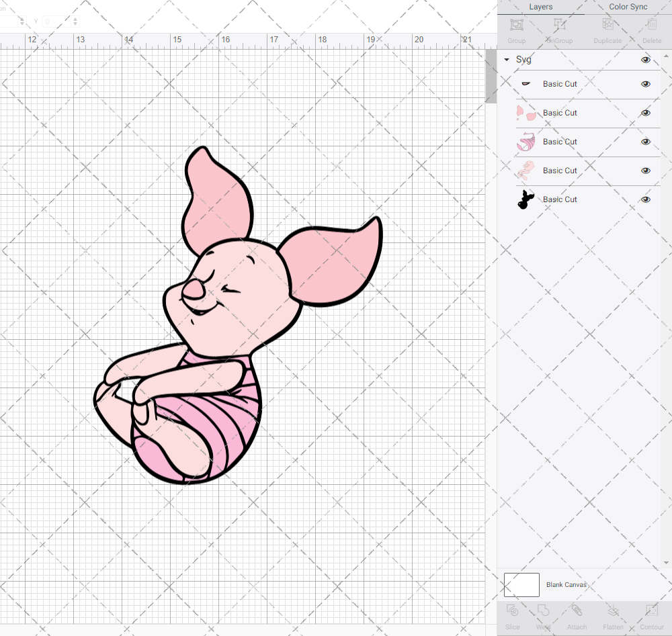Click the Attach paperclip icon
This screenshot has height=636, width=672.
[577, 610]
